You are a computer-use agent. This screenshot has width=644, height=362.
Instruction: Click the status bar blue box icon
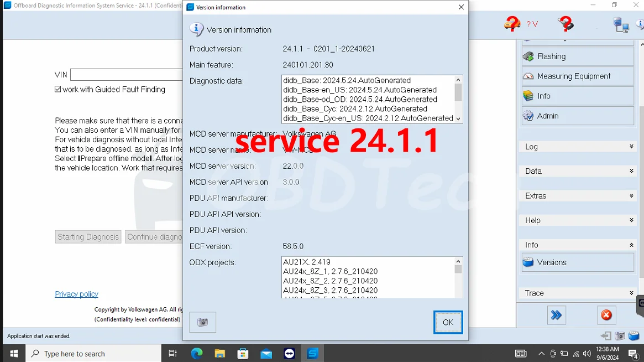tap(633, 336)
